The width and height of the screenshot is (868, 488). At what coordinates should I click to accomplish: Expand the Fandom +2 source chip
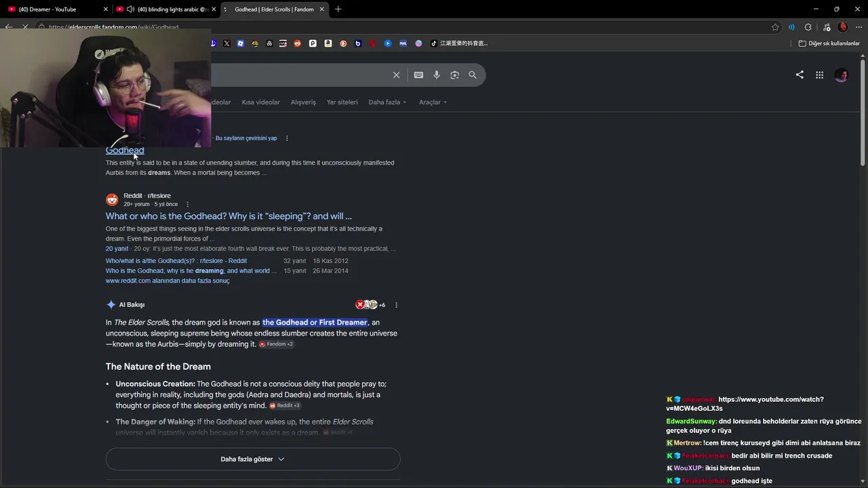(x=276, y=344)
